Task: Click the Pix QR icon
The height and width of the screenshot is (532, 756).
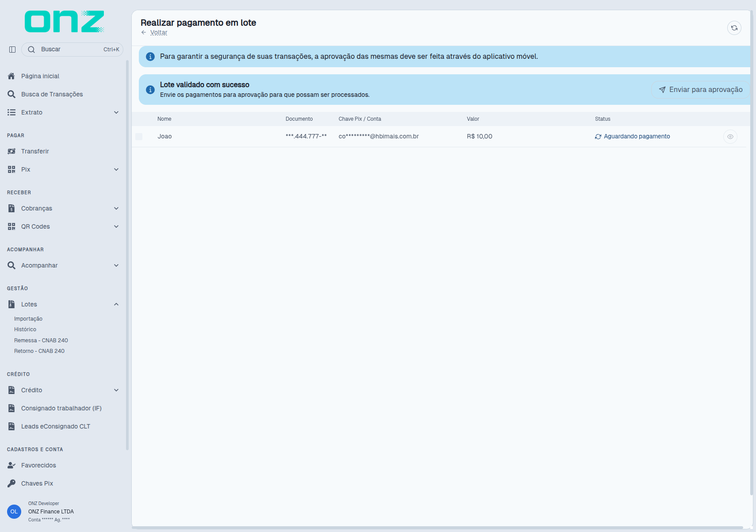Action: click(11, 169)
